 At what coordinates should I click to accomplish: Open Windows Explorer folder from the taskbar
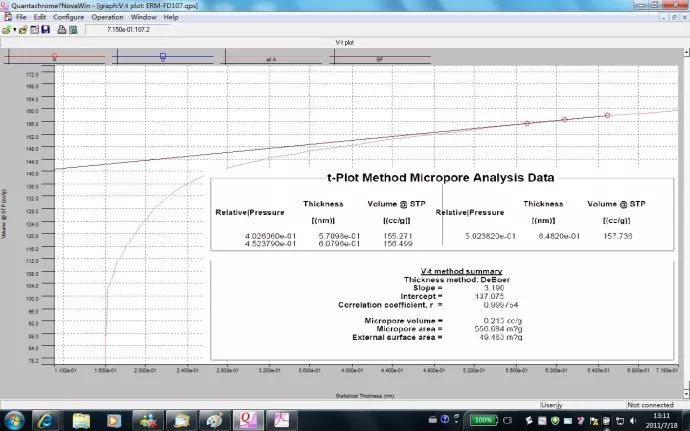click(x=81, y=420)
